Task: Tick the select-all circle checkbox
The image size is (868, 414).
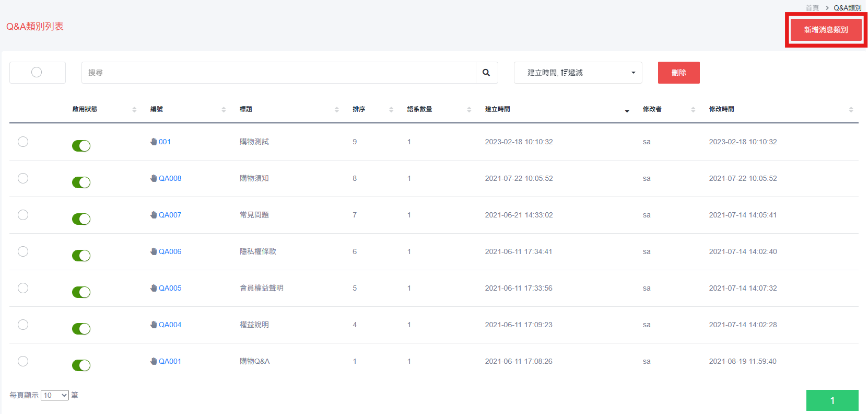Action: (37, 72)
